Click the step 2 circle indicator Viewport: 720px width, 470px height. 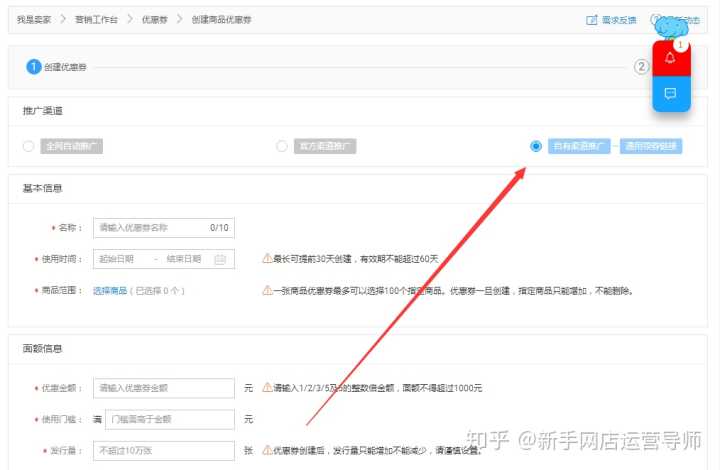coord(641,67)
